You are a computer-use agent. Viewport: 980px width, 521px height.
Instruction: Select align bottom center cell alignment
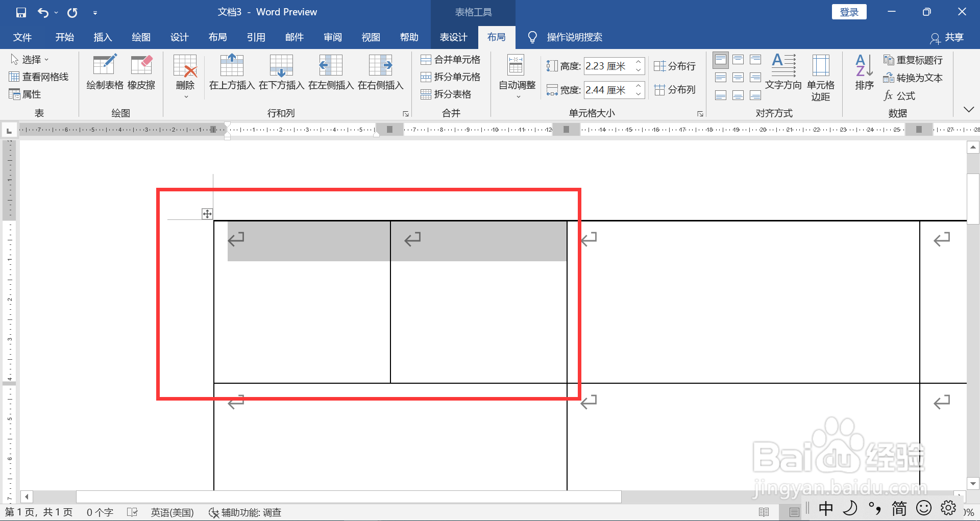tap(738, 95)
